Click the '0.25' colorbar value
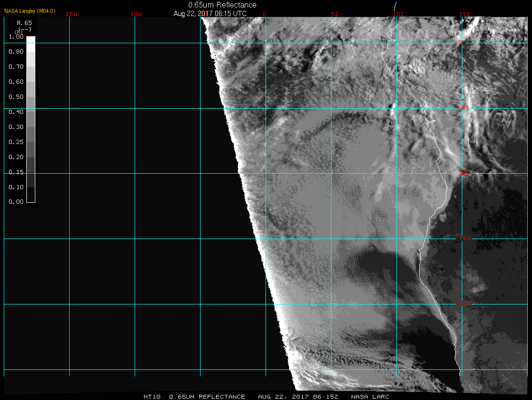This screenshot has width=532, height=400. (16, 142)
